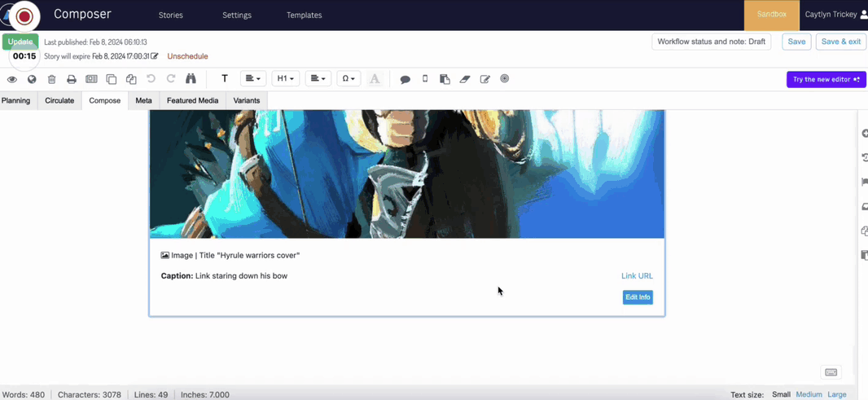Click the trash delete icon
The width and height of the screenshot is (868, 400).
51,79
